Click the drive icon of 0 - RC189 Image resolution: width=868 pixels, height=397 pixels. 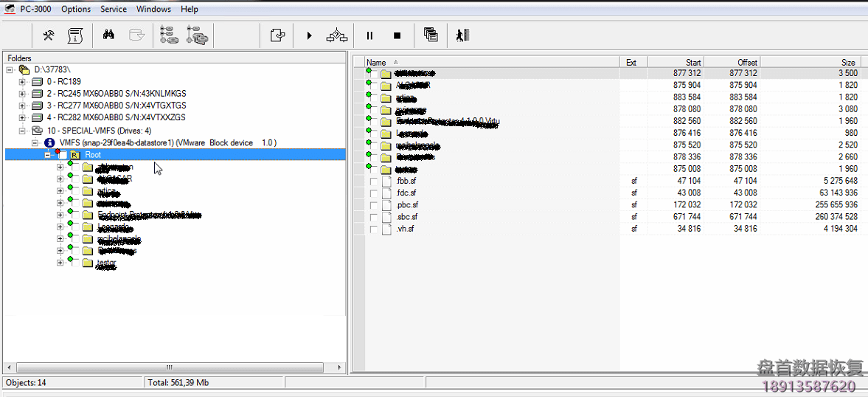(37, 81)
